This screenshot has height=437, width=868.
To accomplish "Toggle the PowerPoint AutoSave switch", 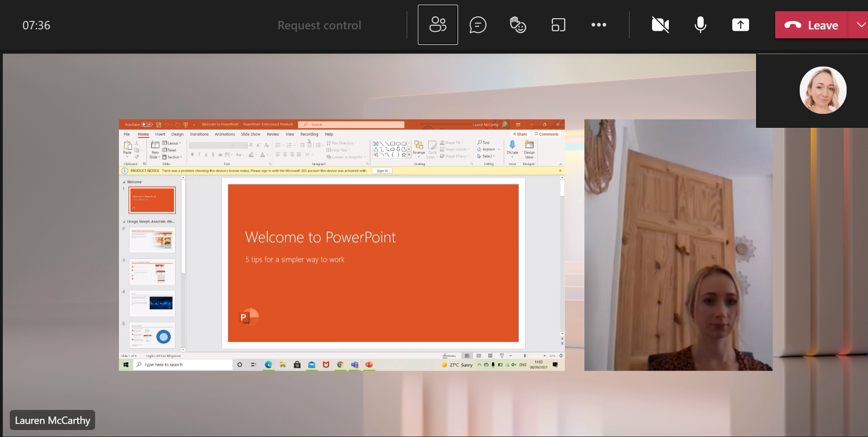I will pyautogui.click(x=146, y=125).
